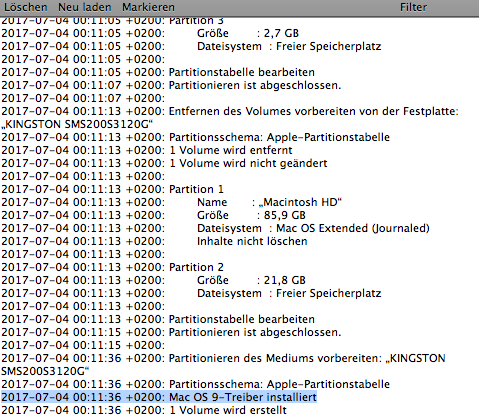Image resolution: width=479 pixels, height=417 pixels.
Task: Select the 'Partition 1' log line
Action: (113, 189)
